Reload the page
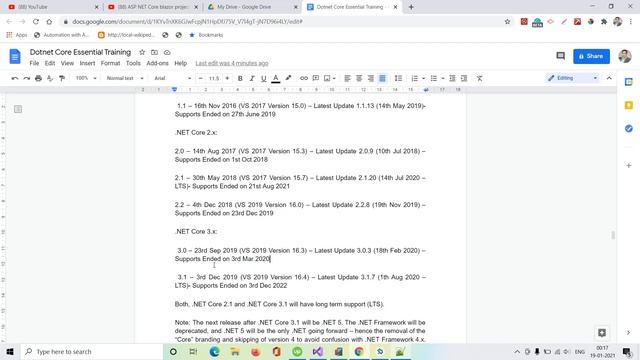The width and height of the screenshot is (640, 360). pos(36,22)
